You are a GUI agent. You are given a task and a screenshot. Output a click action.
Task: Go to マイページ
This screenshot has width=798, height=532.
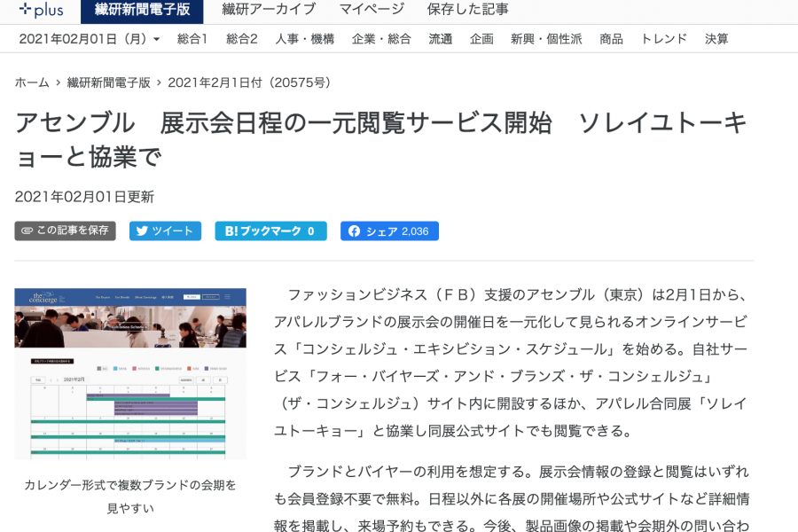click(x=372, y=10)
